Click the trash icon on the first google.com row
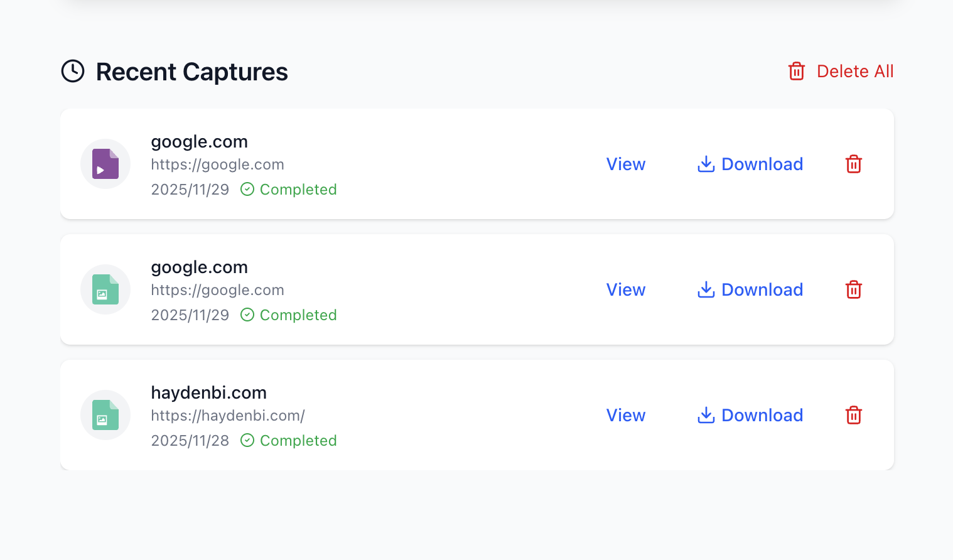The width and height of the screenshot is (953, 560). coord(853,164)
